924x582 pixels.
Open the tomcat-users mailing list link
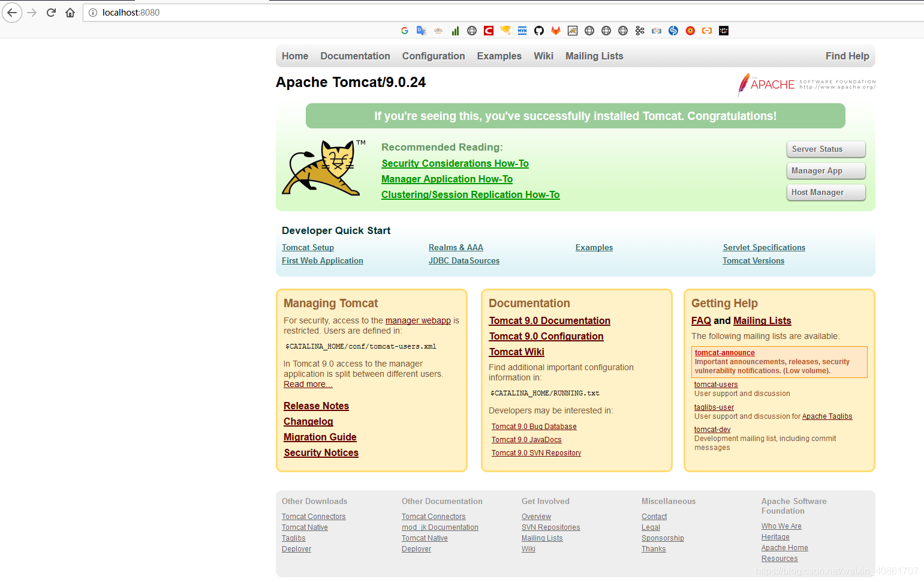click(716, 385)
